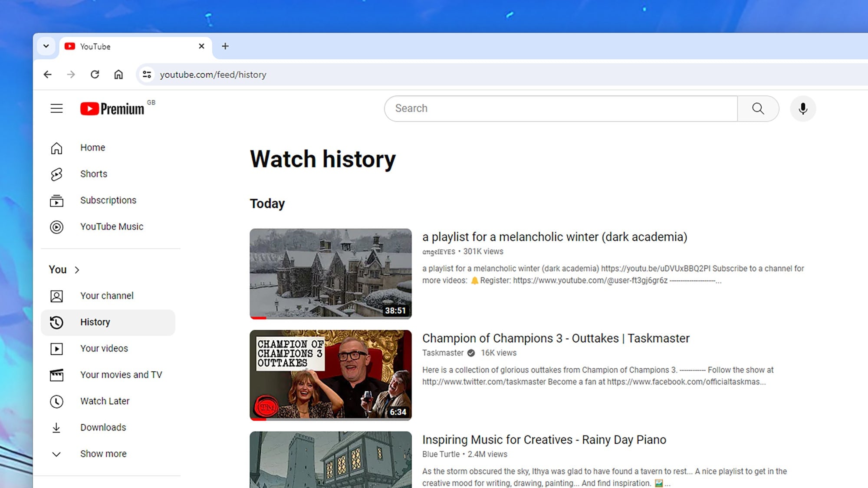The image size is (868, 488).
Task: Select Watch Later in the sidebar
Action: point(105,401)
